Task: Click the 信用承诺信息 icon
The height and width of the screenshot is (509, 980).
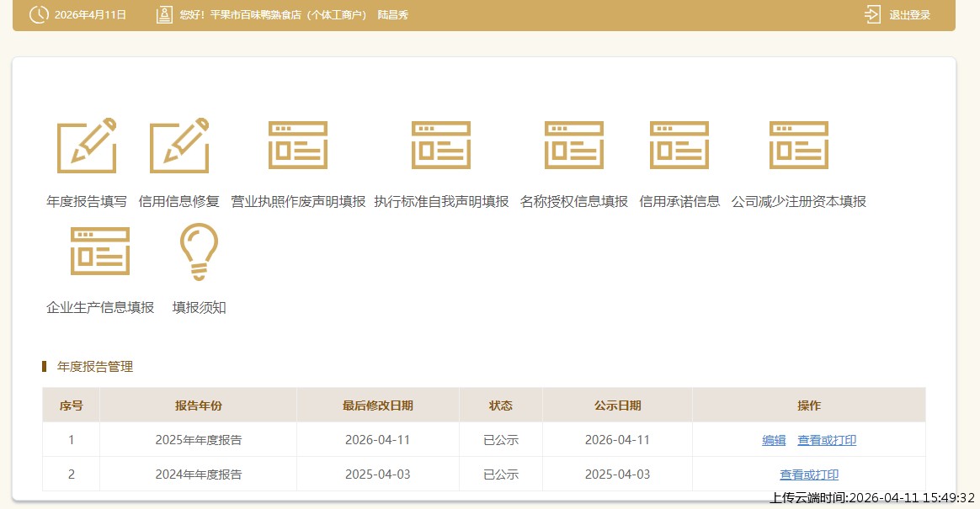Action: 679,146
